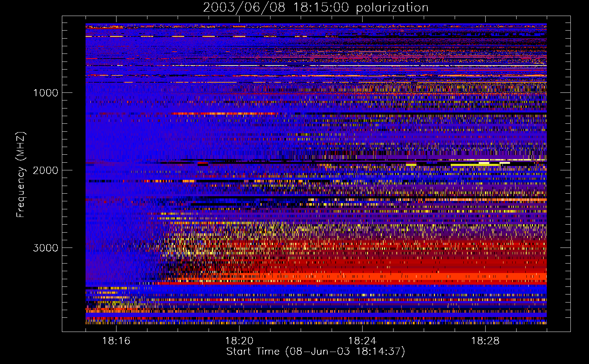Click the 18:16 time tick label
This screenshot has width=589, height=364.
coord(116,341)
